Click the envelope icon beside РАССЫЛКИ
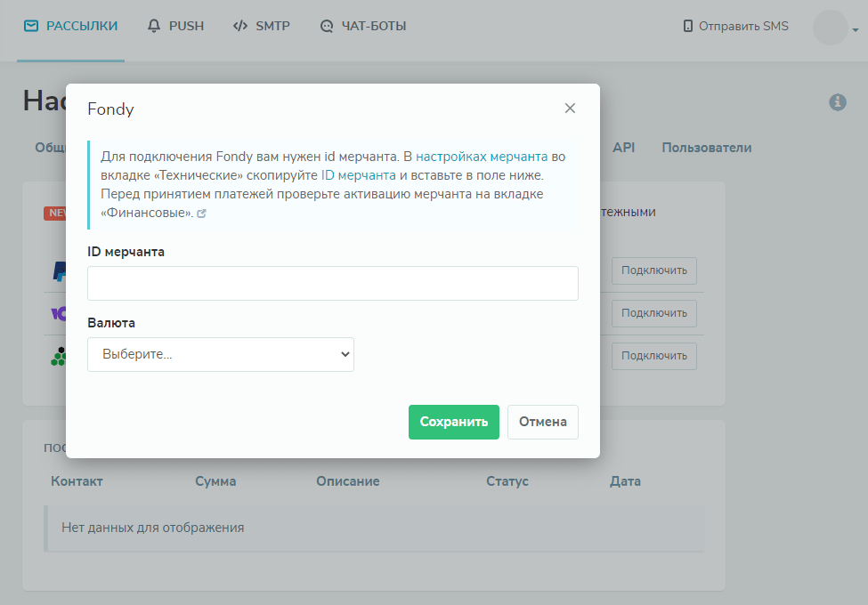868x605 pixels. pos(31,26)
